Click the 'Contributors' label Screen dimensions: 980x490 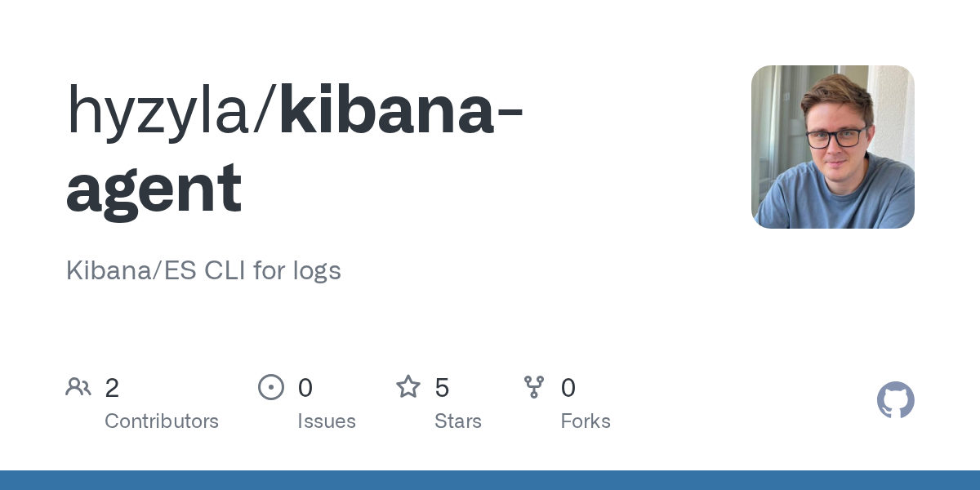pyautogui.click(x=162, y=421)
